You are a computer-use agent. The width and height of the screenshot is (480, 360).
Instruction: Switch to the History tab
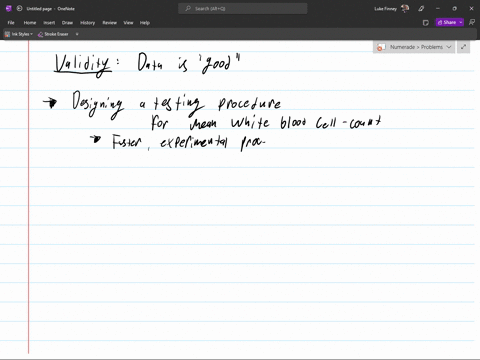(88, 23)
